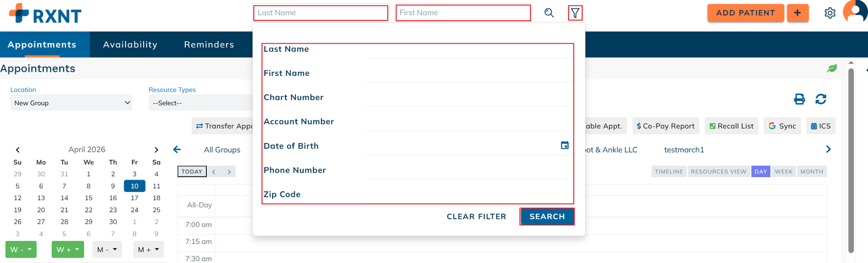Switch the calendar to Month view
The image size is (868, 263).
(x=812, y=172)
